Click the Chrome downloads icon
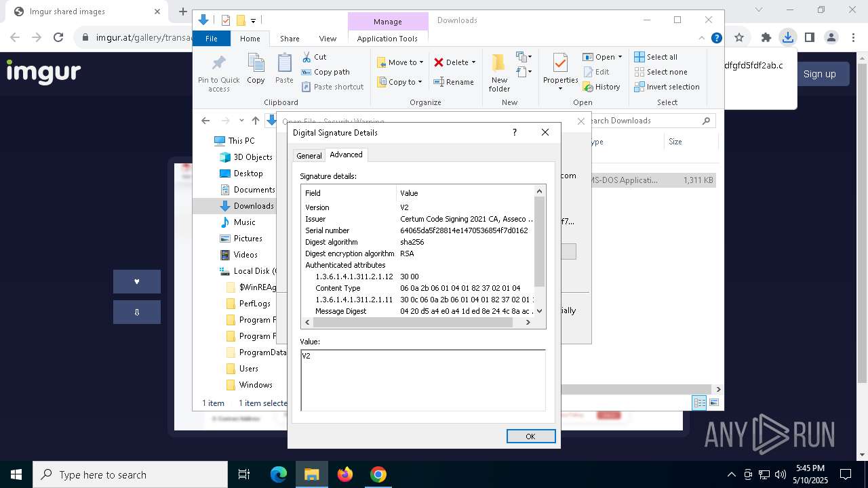 pyautogui.click(x=787, y=38)
